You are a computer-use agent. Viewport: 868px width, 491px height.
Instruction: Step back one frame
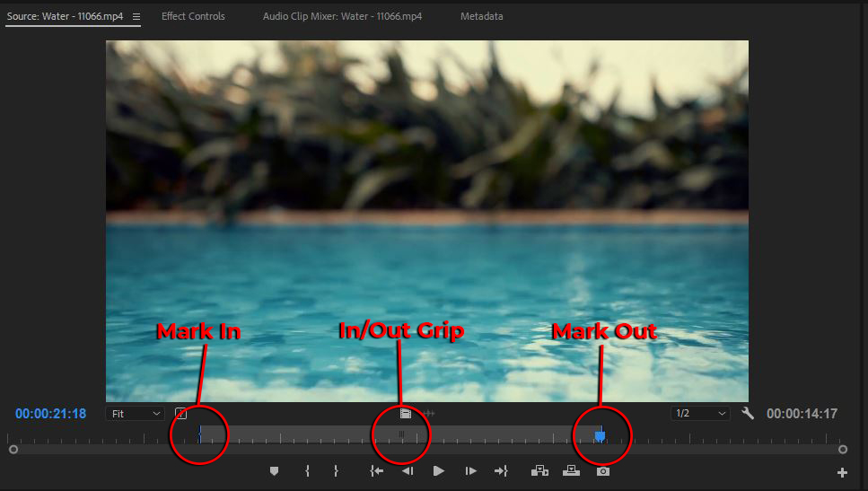pyautogui.click(x=408, y=471)
